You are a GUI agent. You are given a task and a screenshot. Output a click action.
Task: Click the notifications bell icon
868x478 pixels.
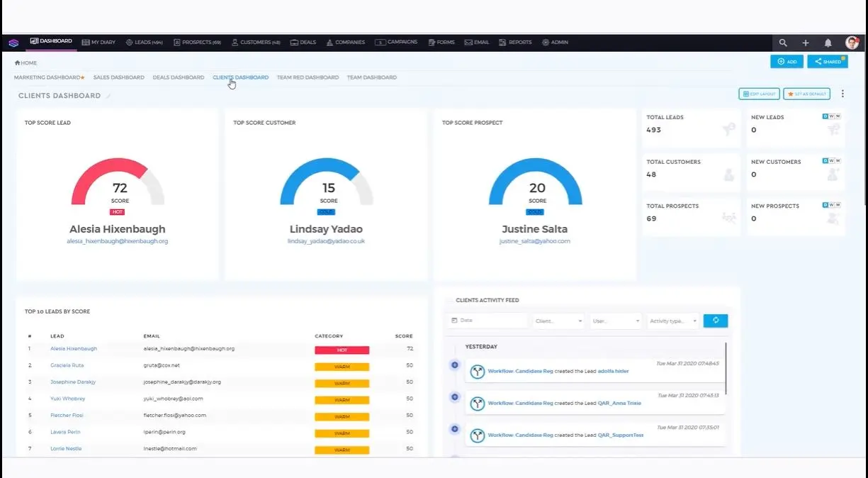[x=828, y=43]
